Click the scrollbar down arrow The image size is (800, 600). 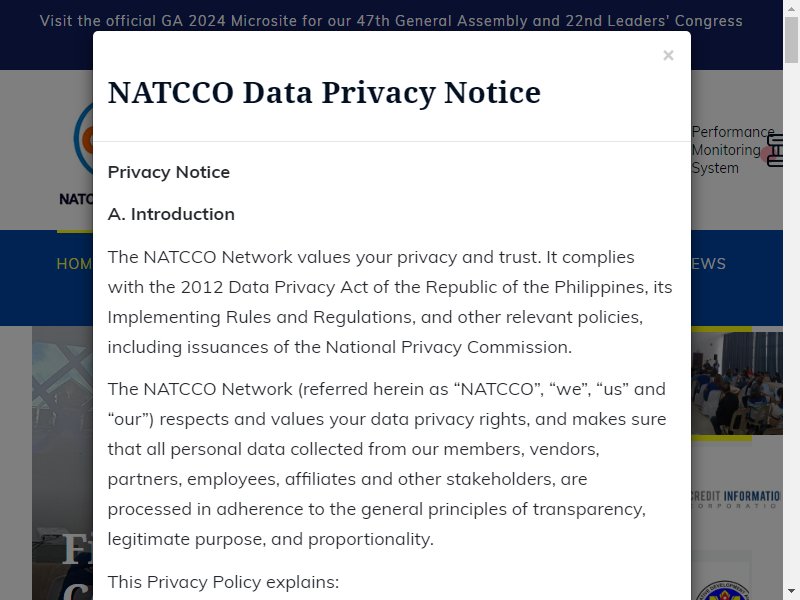tap(791, 593)
